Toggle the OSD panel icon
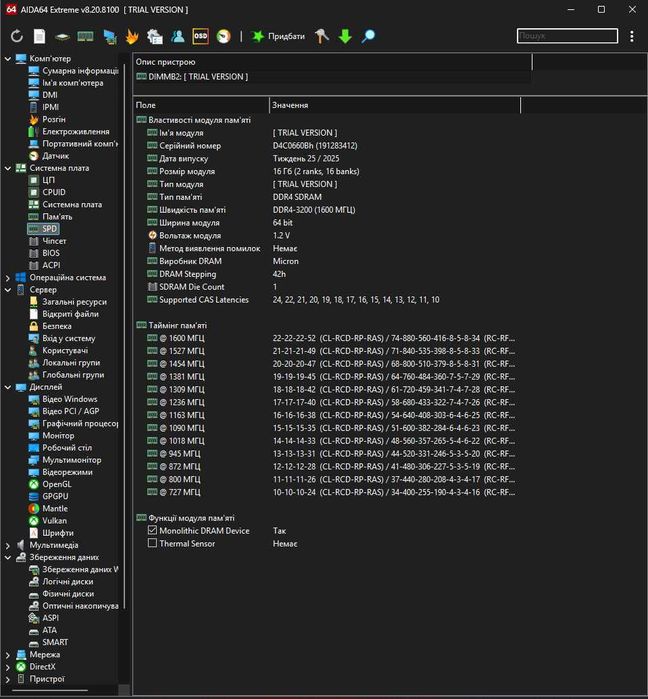This screenshot has width=648, height=699. pyautogui.click(x=200, y=36)
